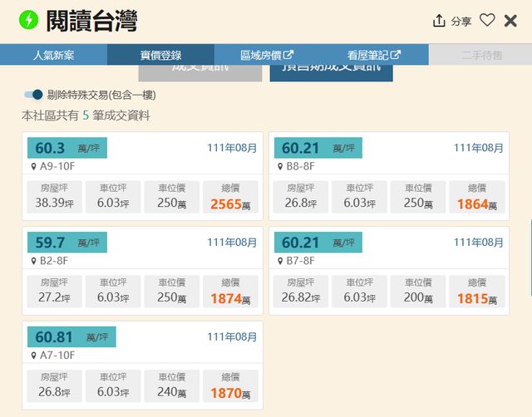532x417 pixels.
Task: Click location pin icon beside A7-10F
Action: (33, 355)
